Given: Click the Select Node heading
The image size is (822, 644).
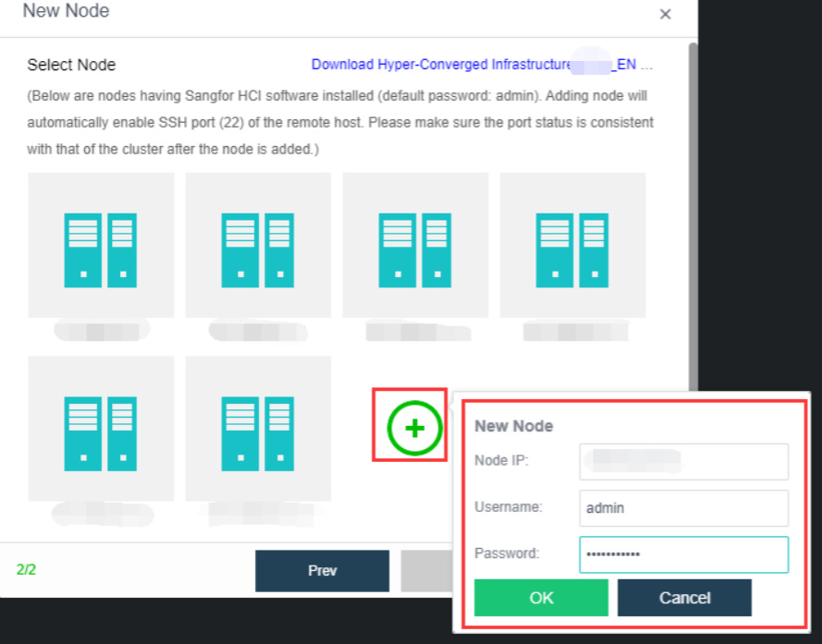Looking at the screenshot, I should click(x=71, y=65).
